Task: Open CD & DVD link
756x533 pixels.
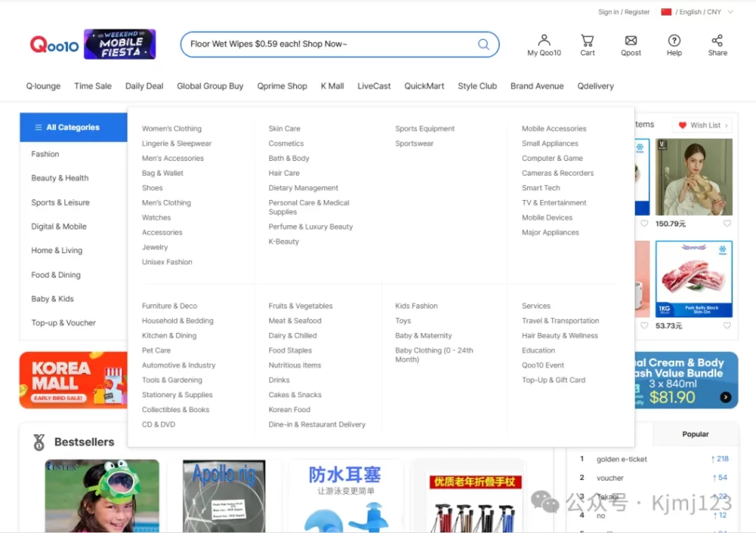Action: pos(159,424)
